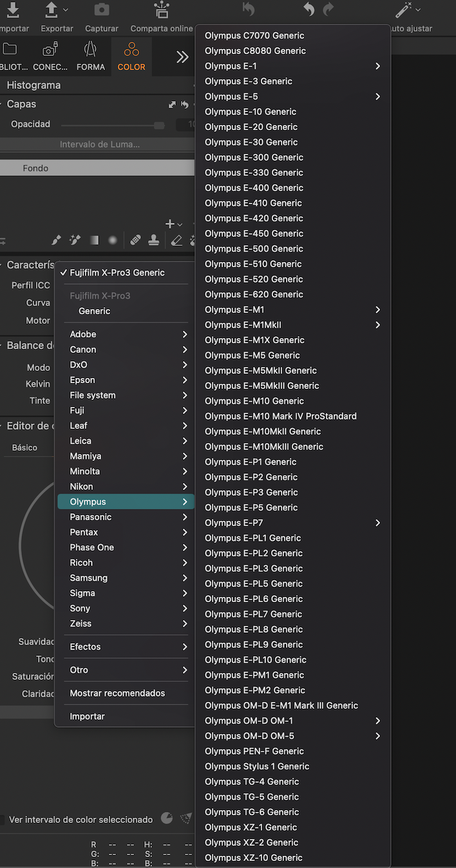Expand the Olympus E-M1 submenu
The width and height of the screenshot is (456, 868).
[293, 310]
